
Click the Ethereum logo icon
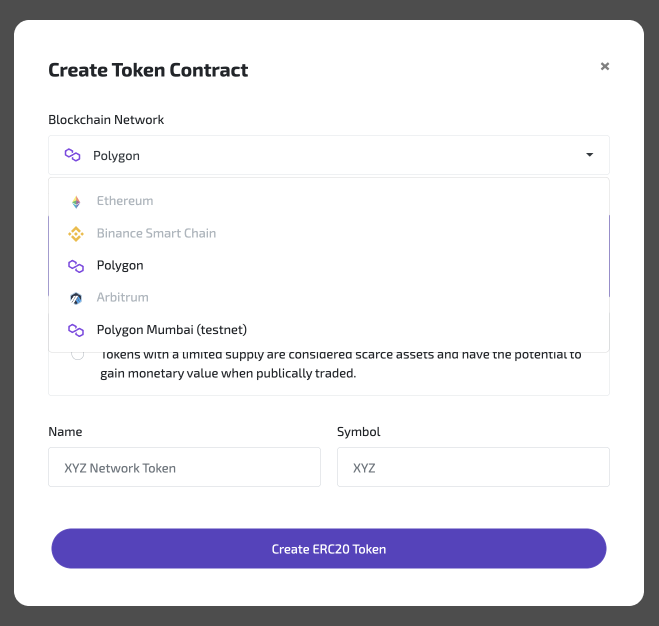point(75,202)
